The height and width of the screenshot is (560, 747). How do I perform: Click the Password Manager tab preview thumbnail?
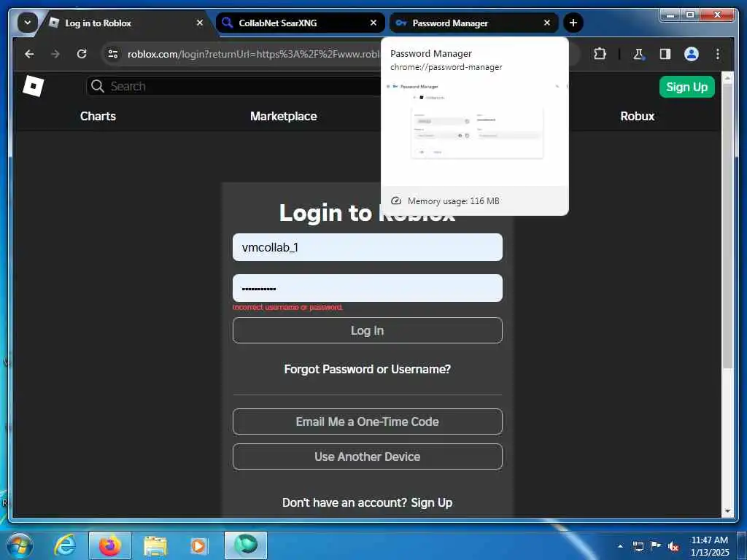[x=475, y=132]
